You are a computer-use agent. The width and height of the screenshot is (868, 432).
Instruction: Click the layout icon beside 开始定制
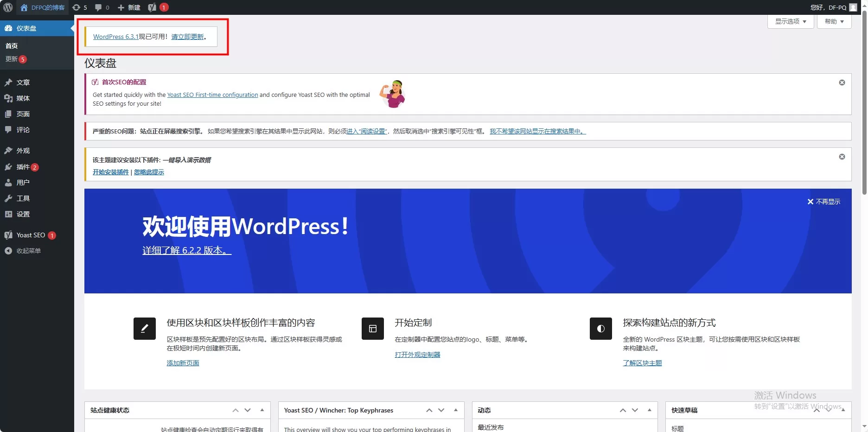pyautogui.click(x=373, y=329)
